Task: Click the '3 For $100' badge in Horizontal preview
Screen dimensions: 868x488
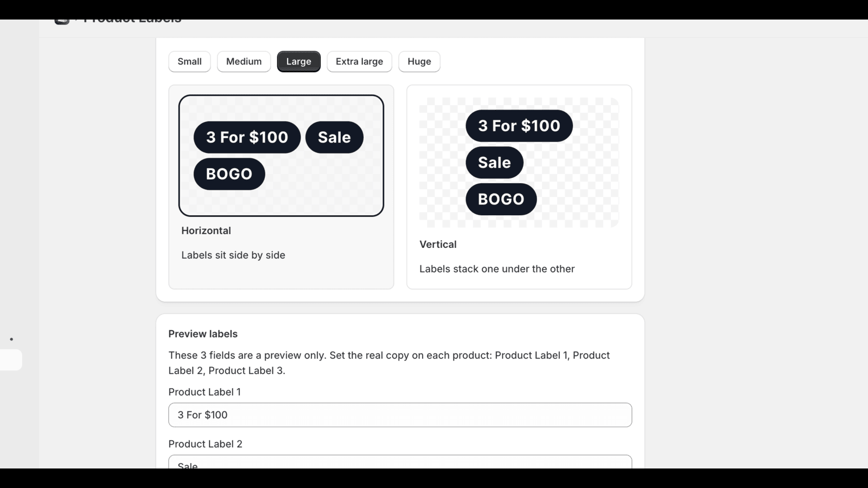Action: pos(247,137)
